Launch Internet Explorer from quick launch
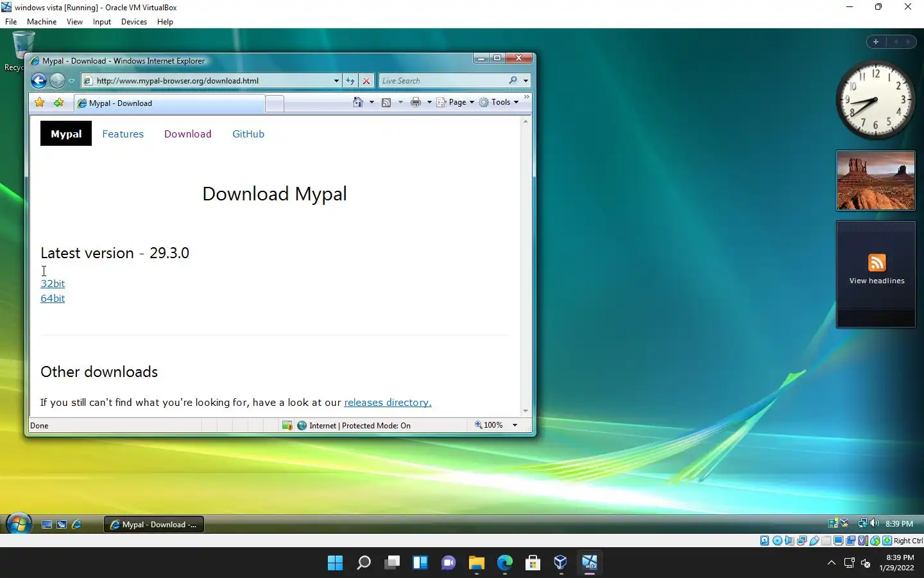This screenshot has width=924, height=578. click(77, 524)
